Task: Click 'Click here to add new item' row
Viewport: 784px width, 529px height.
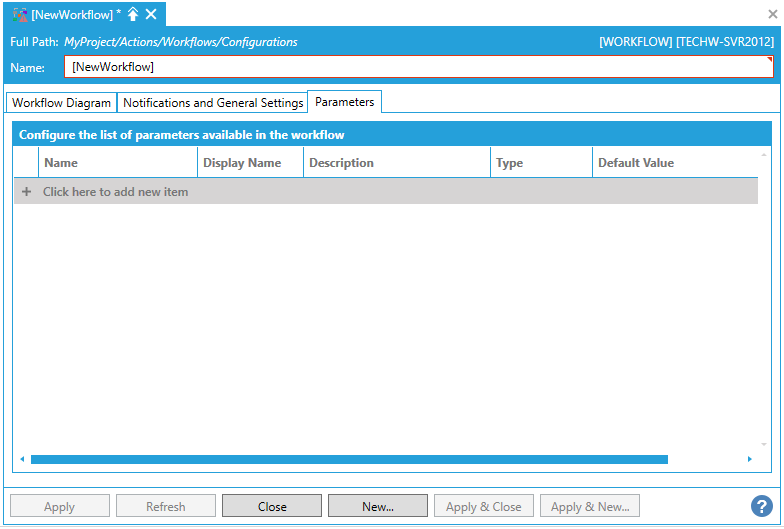Action: (x=115, y=191)
